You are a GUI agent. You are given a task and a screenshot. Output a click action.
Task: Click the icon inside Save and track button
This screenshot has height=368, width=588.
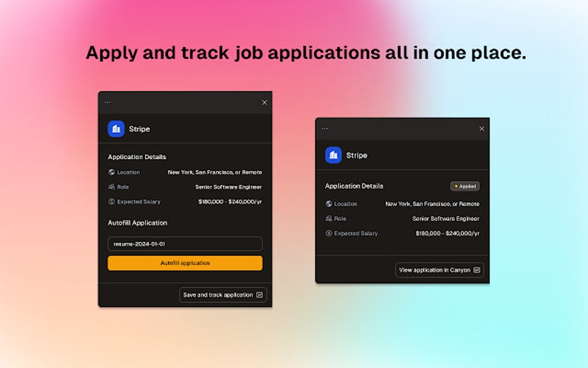coord(259,295)
